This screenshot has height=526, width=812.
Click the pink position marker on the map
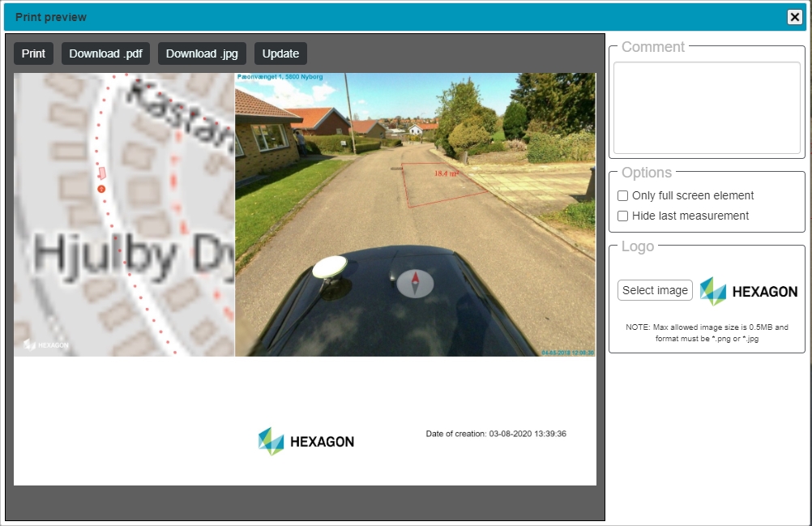(x=102, y=173)
